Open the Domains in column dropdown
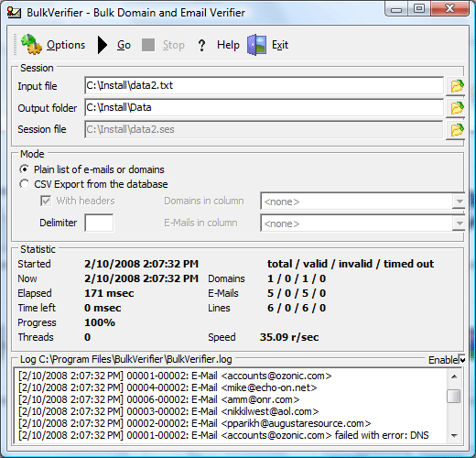 [x=459, y=202]
